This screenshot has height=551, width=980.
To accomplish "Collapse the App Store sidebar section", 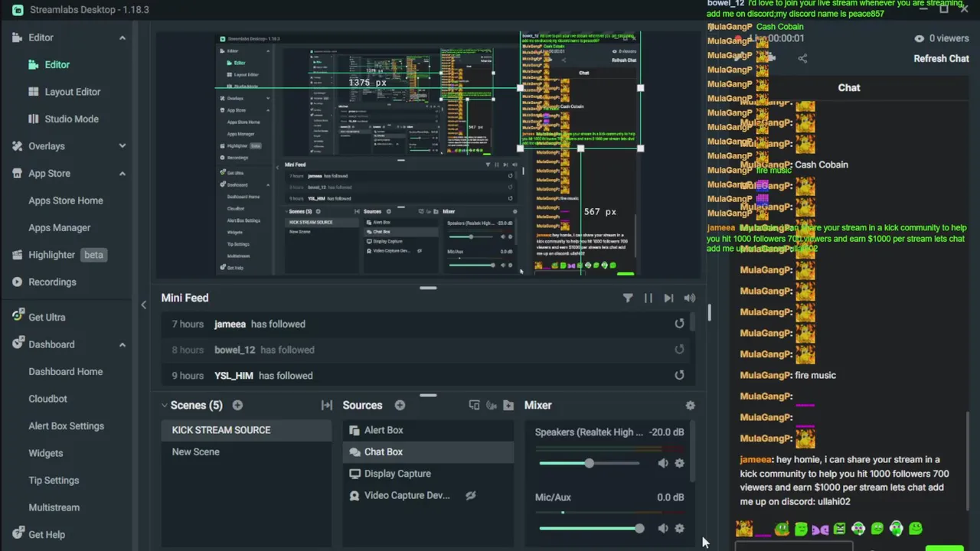I will coord(122,174).
